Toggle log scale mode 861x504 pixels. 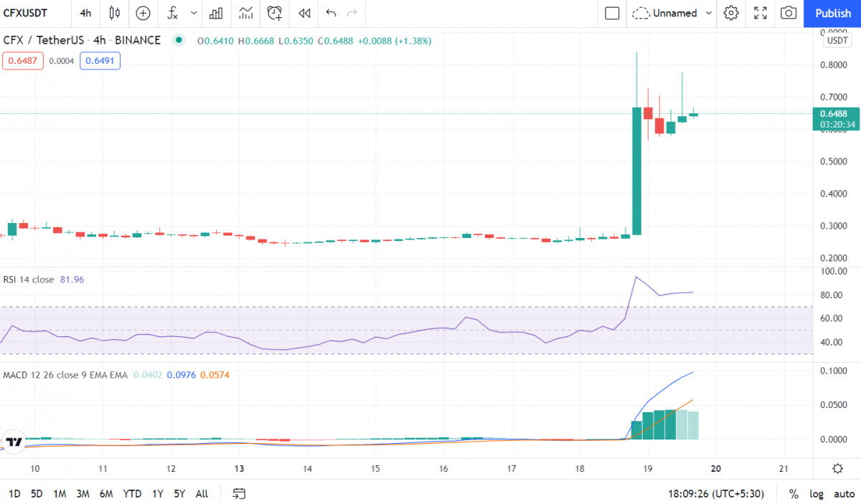click(817, 494)
